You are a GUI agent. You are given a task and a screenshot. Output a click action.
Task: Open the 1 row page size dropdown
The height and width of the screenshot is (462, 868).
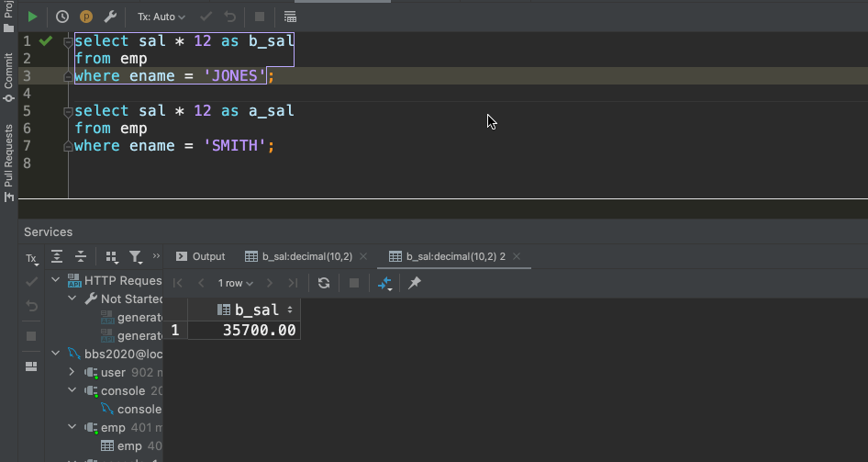235,283
